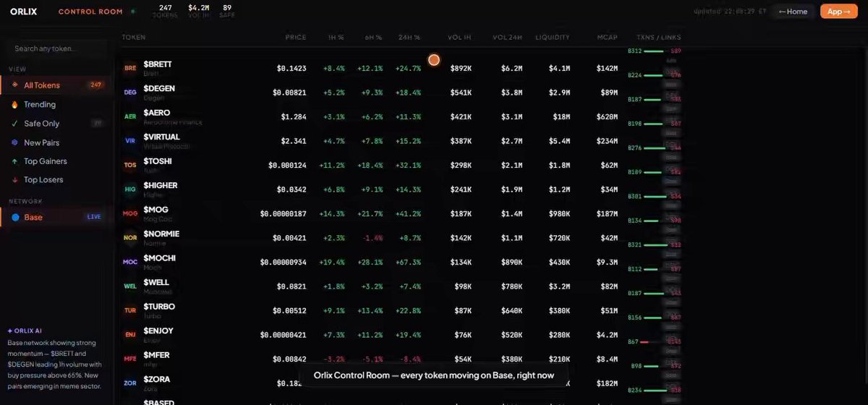Click the B381 buy pressure bar
868x405 pixels.
coord(654,196)
